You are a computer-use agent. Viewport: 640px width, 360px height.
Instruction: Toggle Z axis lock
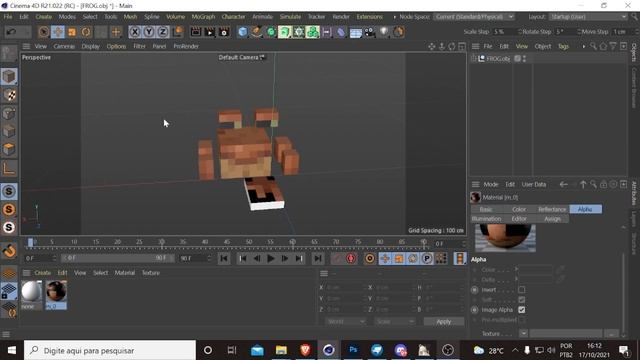click(x=163, y=32)
